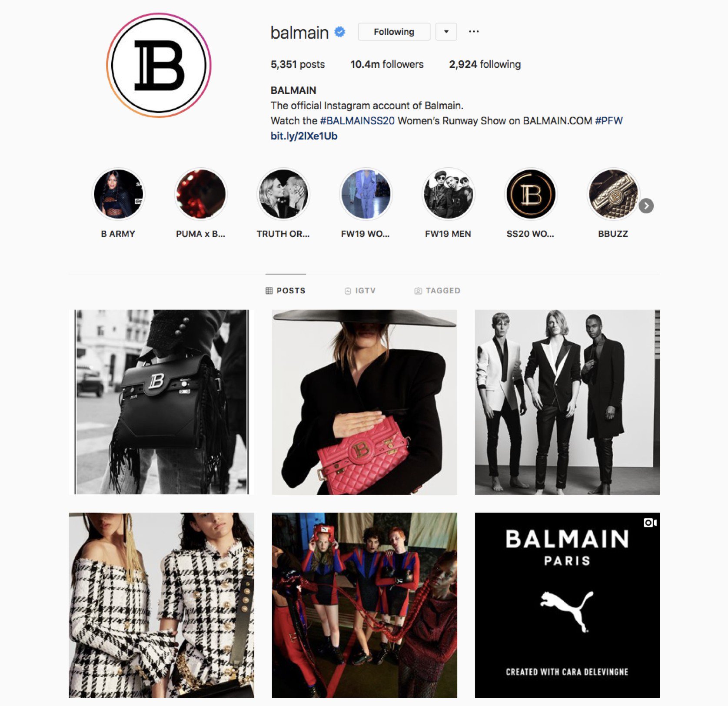Show next highlights with right chevron
Viewport: 728px width, 706px height.
(x=646, y=206)
